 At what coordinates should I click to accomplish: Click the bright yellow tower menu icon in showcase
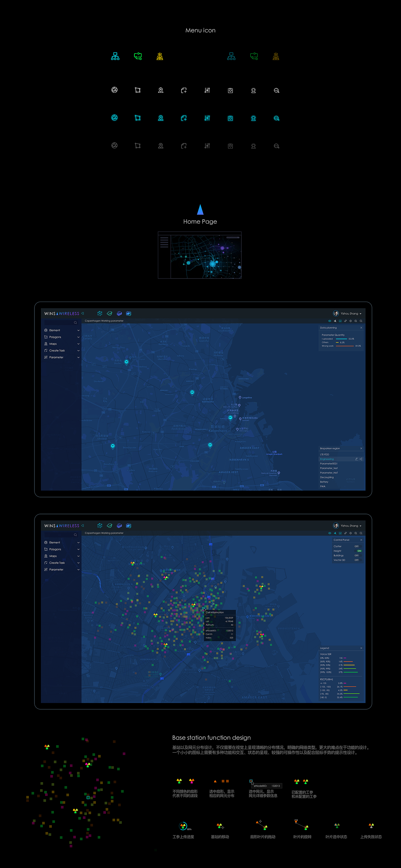click(x=160, y=56)
